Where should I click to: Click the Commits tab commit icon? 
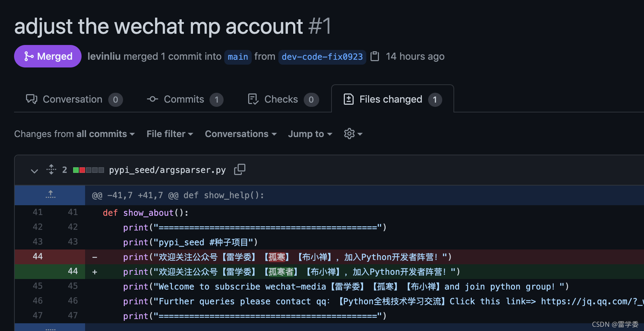[152, 99]
